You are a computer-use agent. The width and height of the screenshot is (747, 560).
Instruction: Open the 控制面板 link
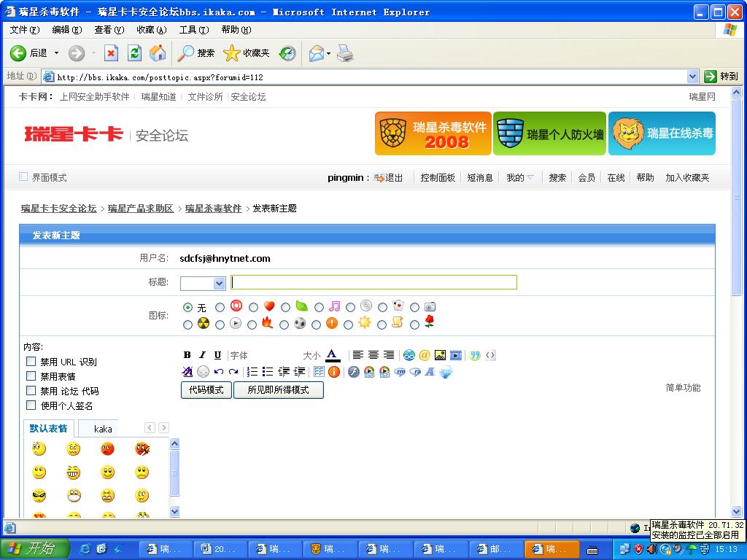(438, 178)
